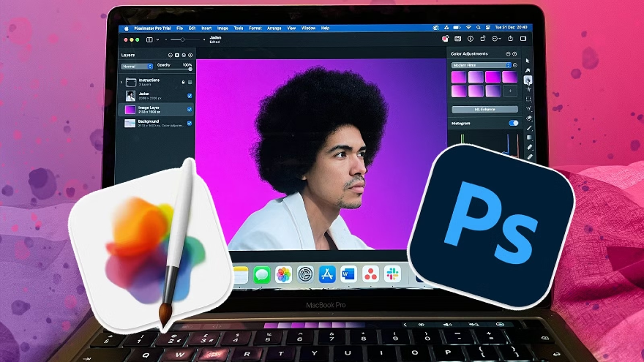Screen dimensions: 644x362
Task: Check the Instructions group visibility checkbox
Action: tap(190, 82)
